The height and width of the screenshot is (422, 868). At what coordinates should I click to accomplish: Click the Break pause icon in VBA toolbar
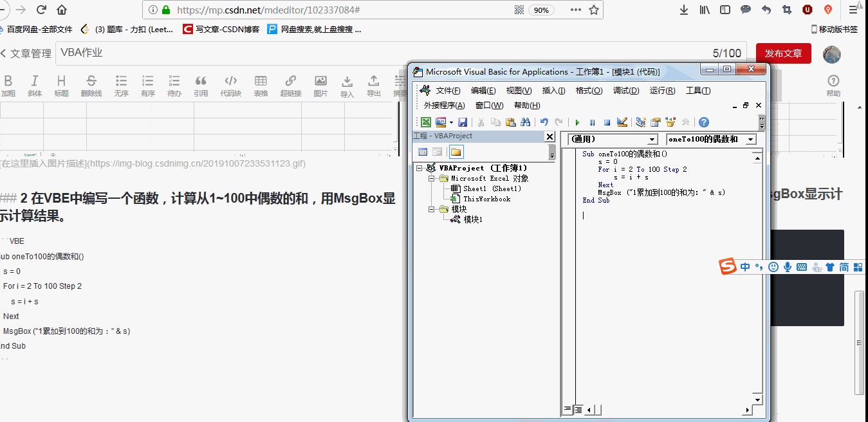(x=592, y=122)
